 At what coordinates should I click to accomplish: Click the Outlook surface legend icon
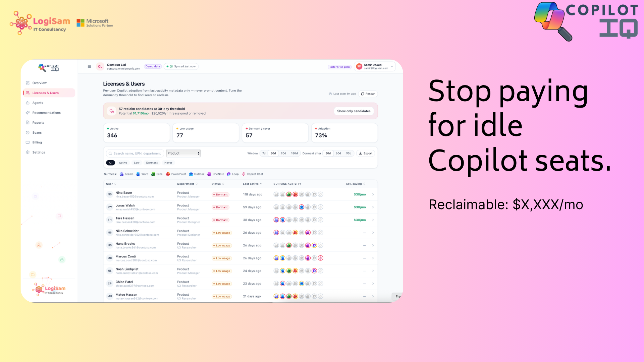pyautogui.click(x=191, y=174)
